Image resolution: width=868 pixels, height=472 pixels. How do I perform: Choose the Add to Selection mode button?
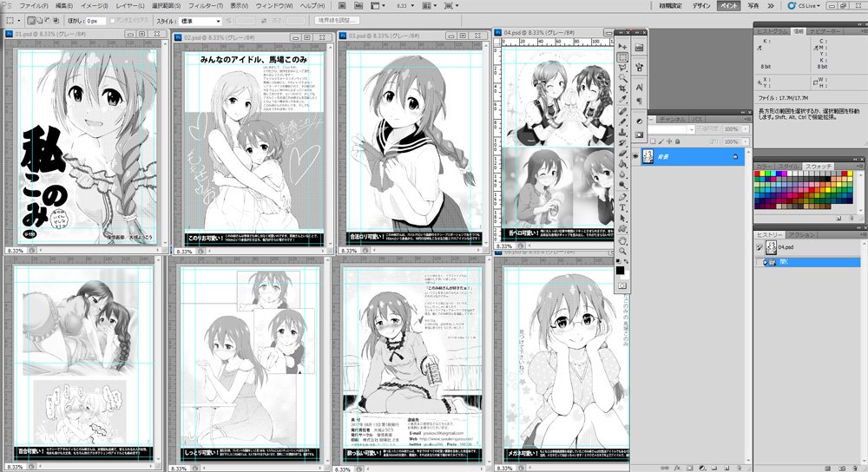pos(39,21)
